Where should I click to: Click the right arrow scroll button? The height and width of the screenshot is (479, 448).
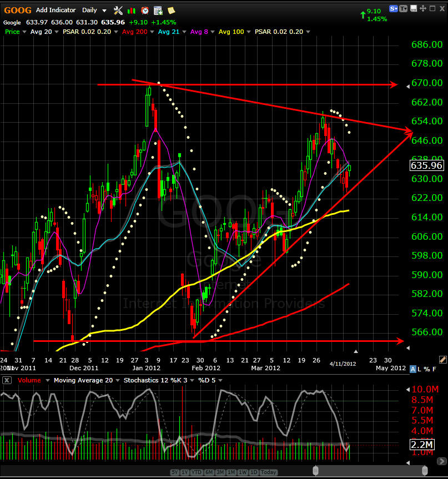pyautogui.click(x=441, y=461)
